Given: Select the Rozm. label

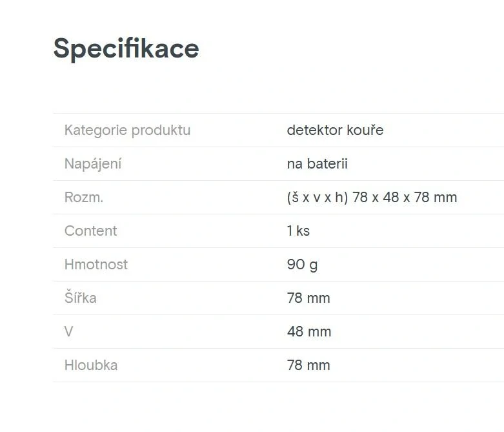Looking at the screenshot, I should tap(84, 198).
